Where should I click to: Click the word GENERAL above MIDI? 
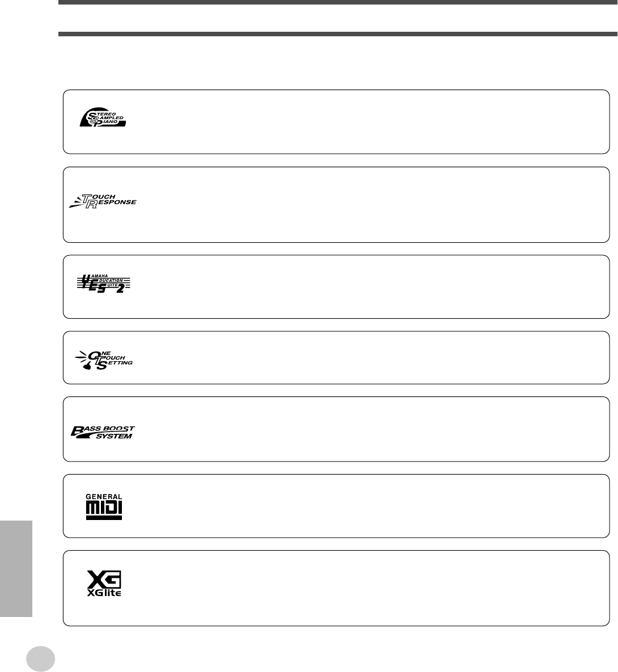coord(104,497)
